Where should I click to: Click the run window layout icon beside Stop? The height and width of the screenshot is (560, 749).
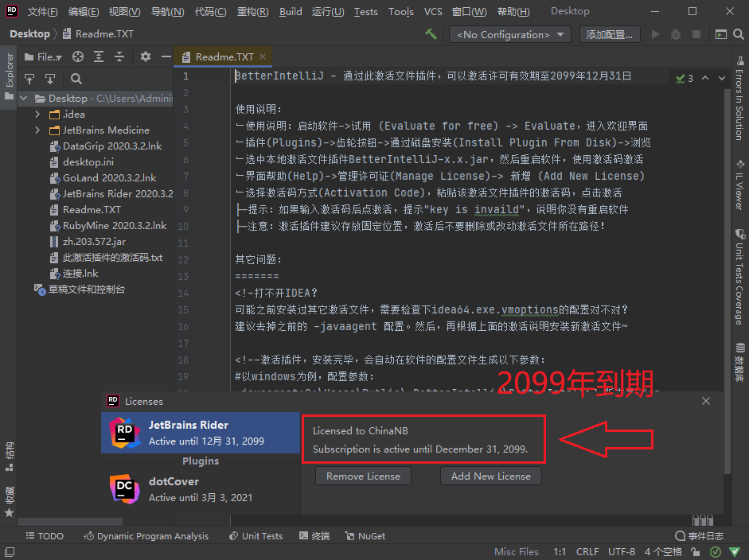721,34
